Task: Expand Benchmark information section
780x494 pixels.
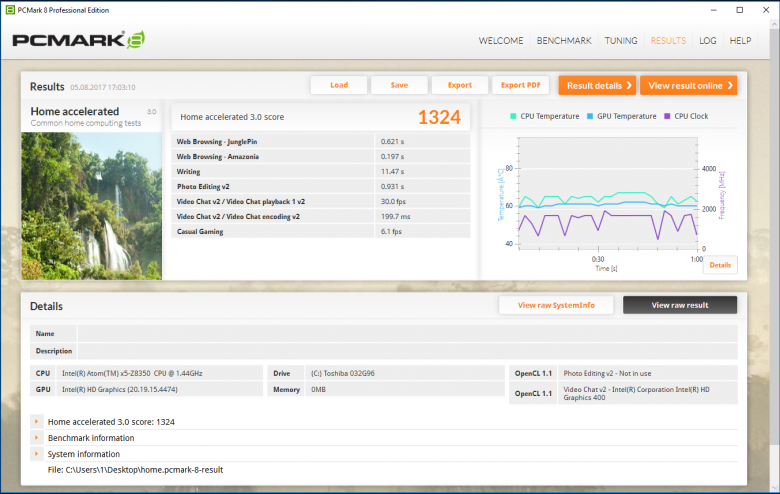Action: click(36, 438)
